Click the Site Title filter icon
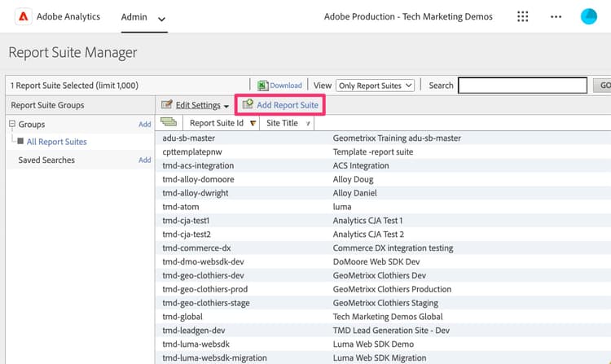The width and height of the screenshot is (611, 364). click(307, 124)
